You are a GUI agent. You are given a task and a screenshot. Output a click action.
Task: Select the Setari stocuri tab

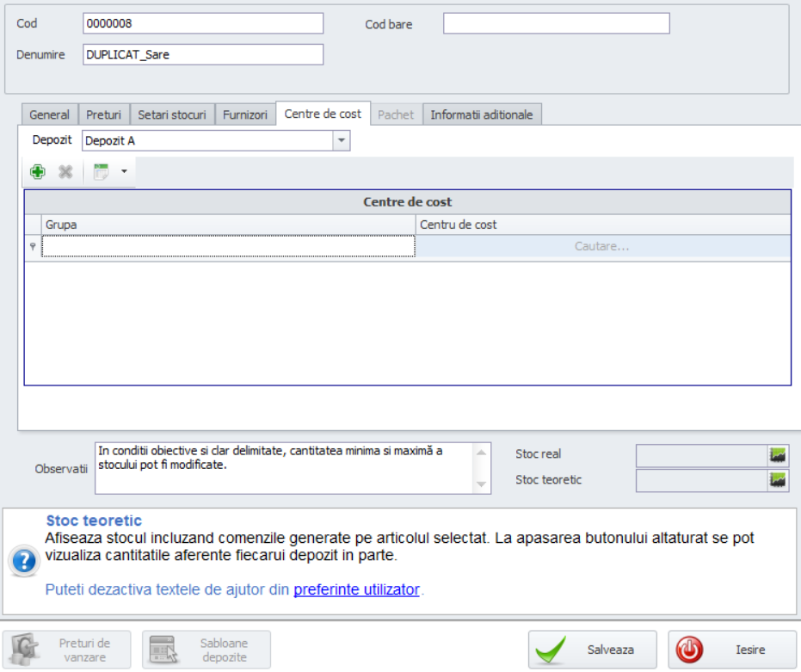coord(172,114)
